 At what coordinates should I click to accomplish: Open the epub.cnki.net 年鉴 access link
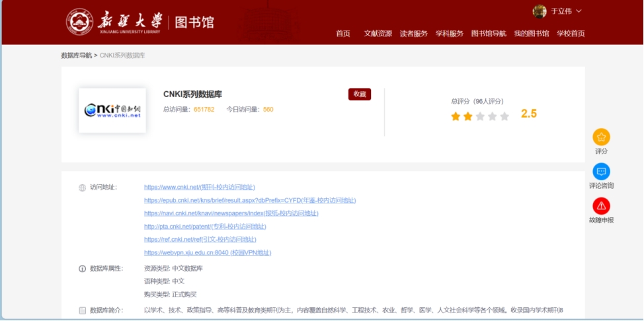250,200
